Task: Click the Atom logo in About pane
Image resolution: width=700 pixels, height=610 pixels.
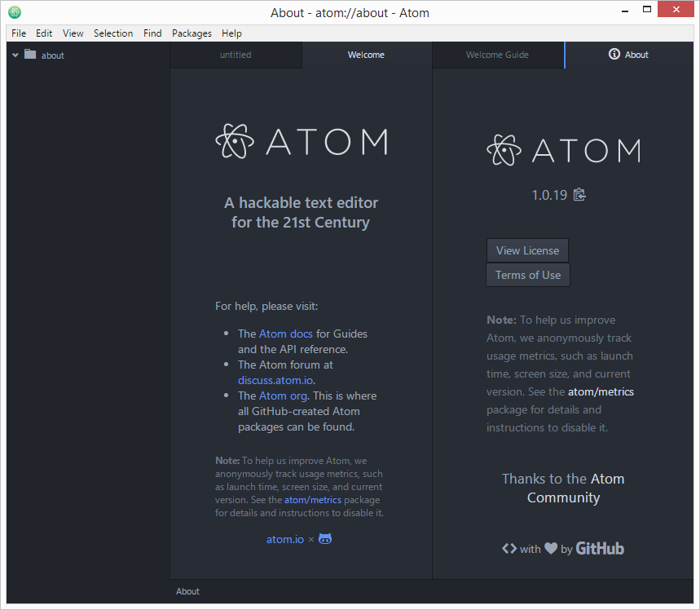Action: (563, 150)
